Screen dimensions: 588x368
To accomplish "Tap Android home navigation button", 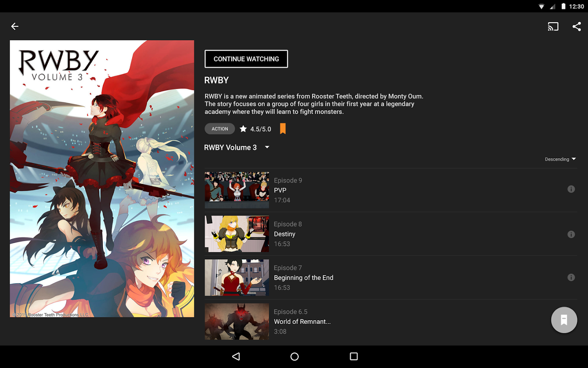I will [x=294, y=357].
